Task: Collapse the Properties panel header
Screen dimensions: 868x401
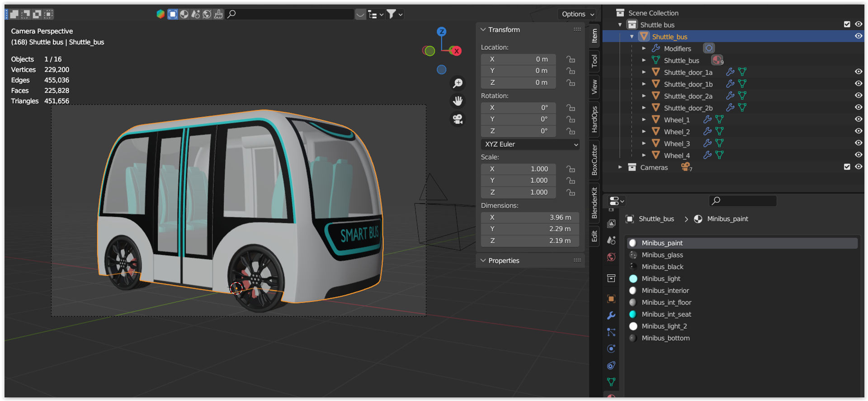Action: [x=484, y=261]
